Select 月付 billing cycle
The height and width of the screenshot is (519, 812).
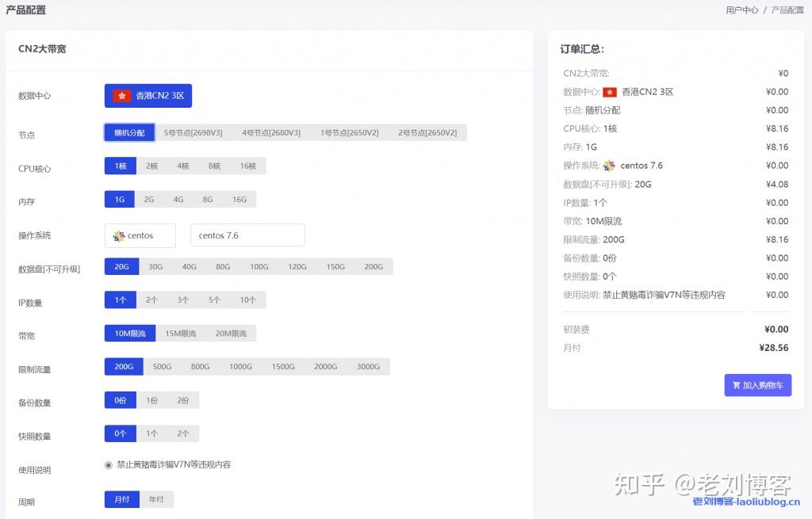coord(122,499)
